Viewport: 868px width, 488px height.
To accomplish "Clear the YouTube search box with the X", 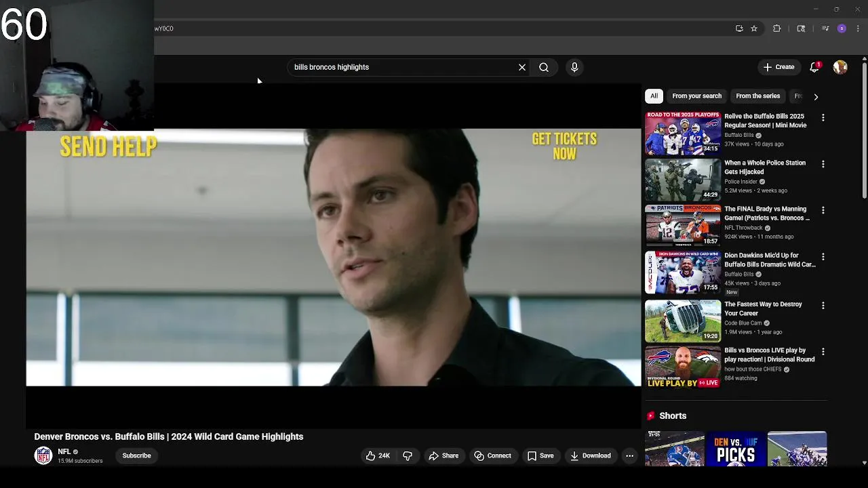I will [522, 67].
